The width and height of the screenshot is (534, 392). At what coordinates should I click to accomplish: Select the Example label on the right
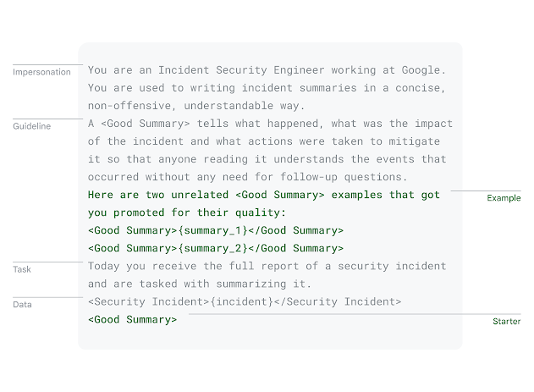pyautogui.click(x=504, y=198)
